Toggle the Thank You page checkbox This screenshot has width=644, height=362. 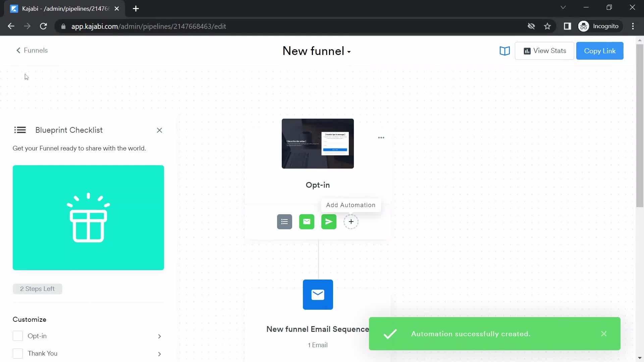tap(17, 353)
